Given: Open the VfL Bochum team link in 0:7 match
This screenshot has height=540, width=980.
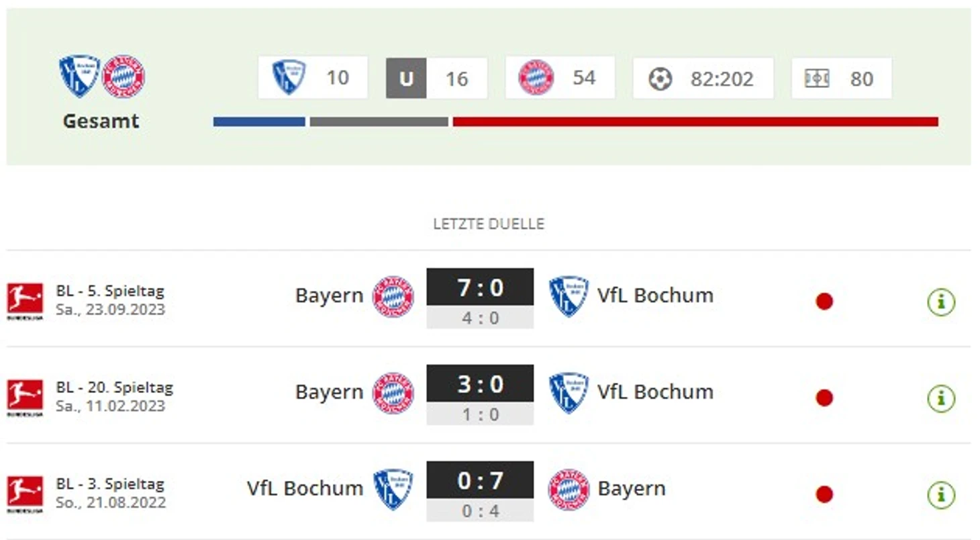Looking at the screenshot, I should pos(305,488).
